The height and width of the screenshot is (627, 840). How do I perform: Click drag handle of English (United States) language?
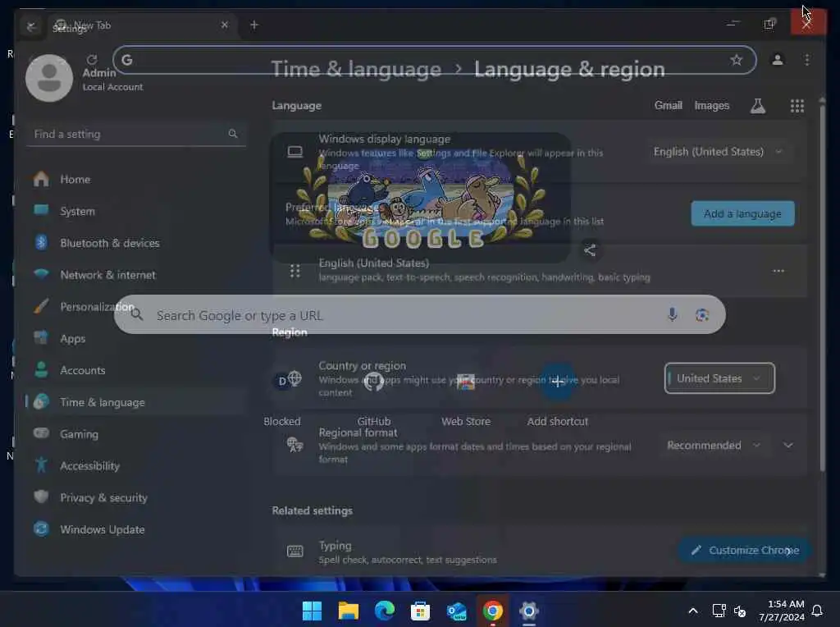[x=294, y=271]
